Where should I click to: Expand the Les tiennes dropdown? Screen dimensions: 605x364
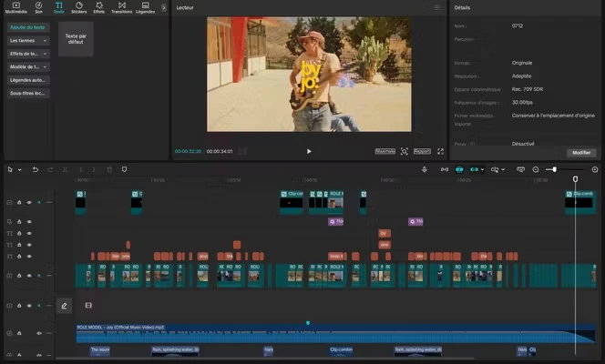(27, 40)
